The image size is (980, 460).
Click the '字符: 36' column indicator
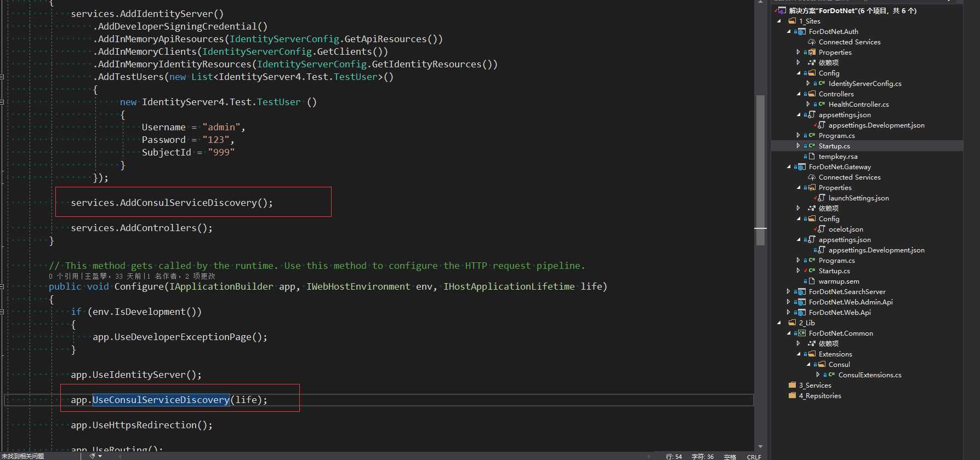click(703, 456)
